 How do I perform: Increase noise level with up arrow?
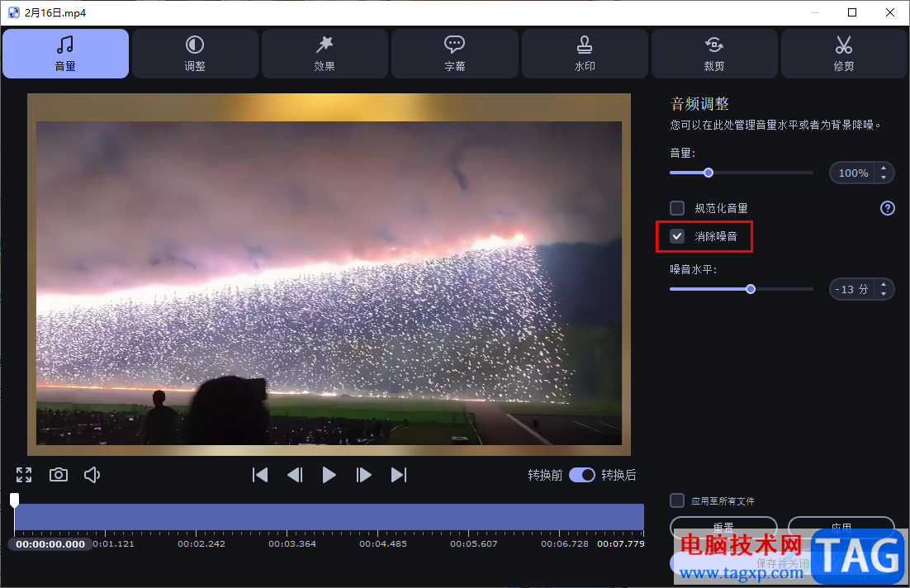884,284
